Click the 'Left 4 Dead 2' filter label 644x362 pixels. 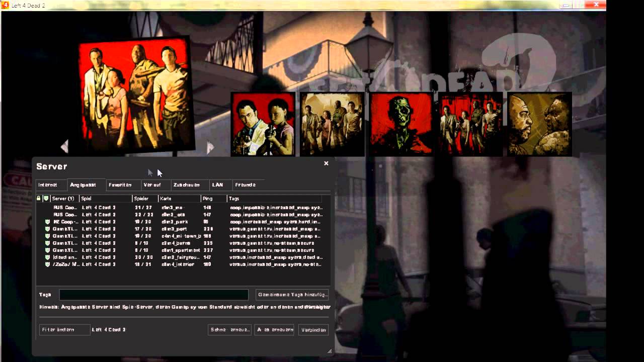tap(109, 330)
